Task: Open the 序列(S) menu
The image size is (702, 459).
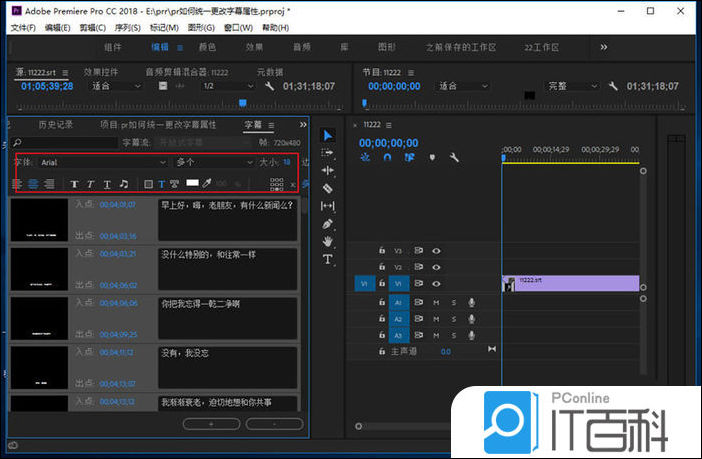Action: click(x=127, y=27)
